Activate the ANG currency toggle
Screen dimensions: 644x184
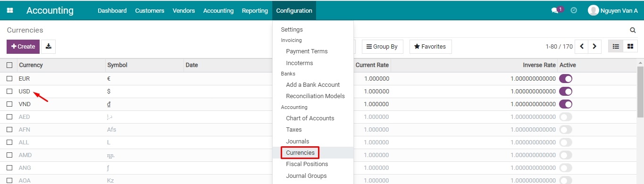(x=566, y=168)
